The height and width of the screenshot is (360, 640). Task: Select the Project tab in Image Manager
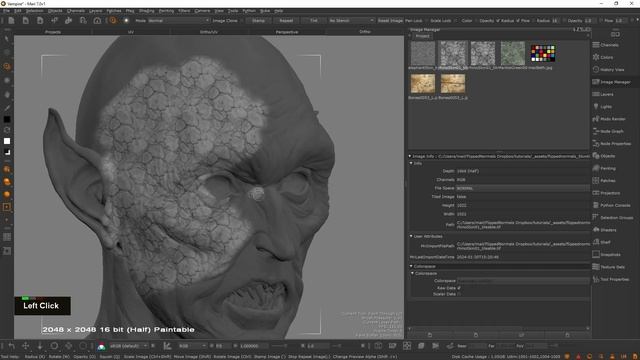click(x=422, y=36)
